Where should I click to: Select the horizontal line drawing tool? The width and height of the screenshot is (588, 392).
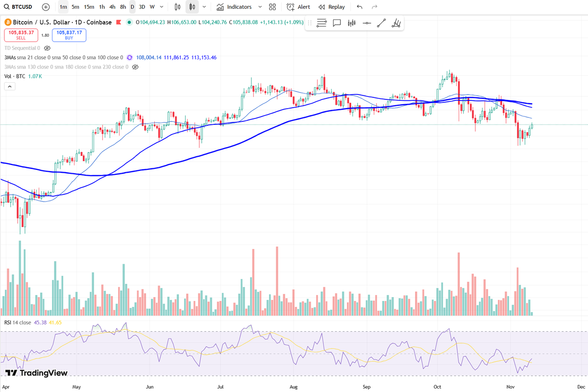(367, 23)
